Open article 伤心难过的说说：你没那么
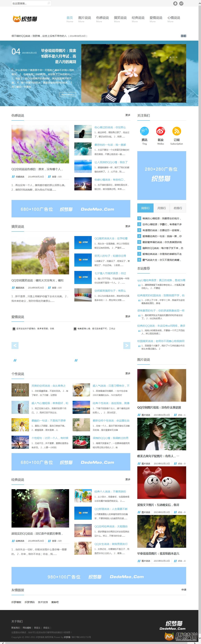Image resolution: width=201 pixels, height=644 pixels. tap(110, 127)
